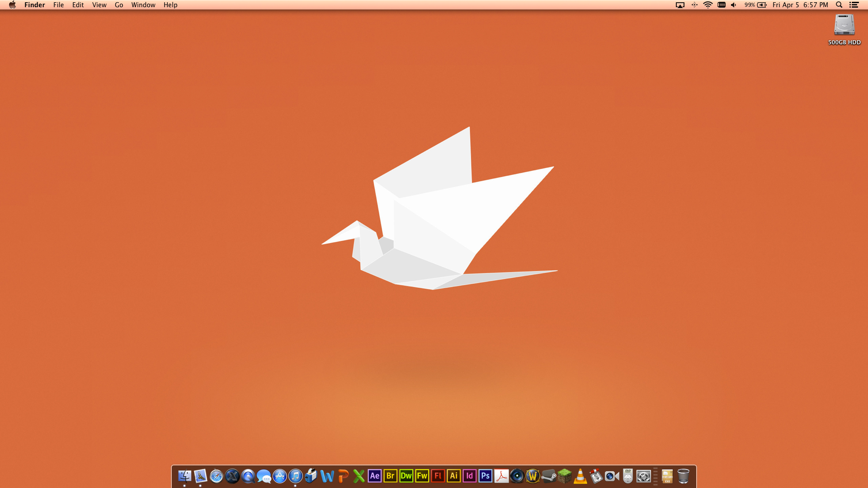The height and width of the screenshot is (488, 868).
Task: Launch Microsoft PowerPoint from the Dock
Action: [343, 476]
